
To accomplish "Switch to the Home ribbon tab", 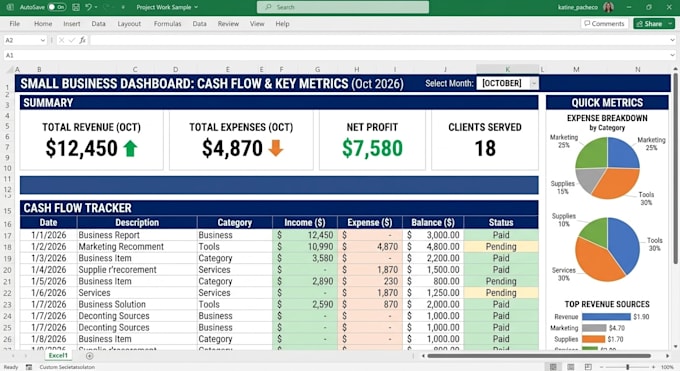I will tap(43, 24).
